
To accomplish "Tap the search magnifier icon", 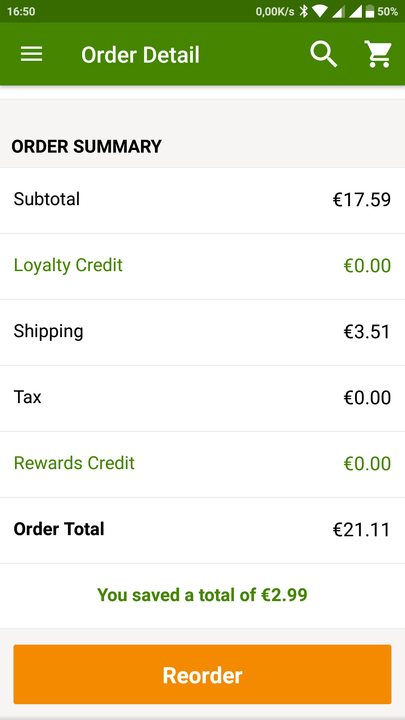I will coord(323,54).
